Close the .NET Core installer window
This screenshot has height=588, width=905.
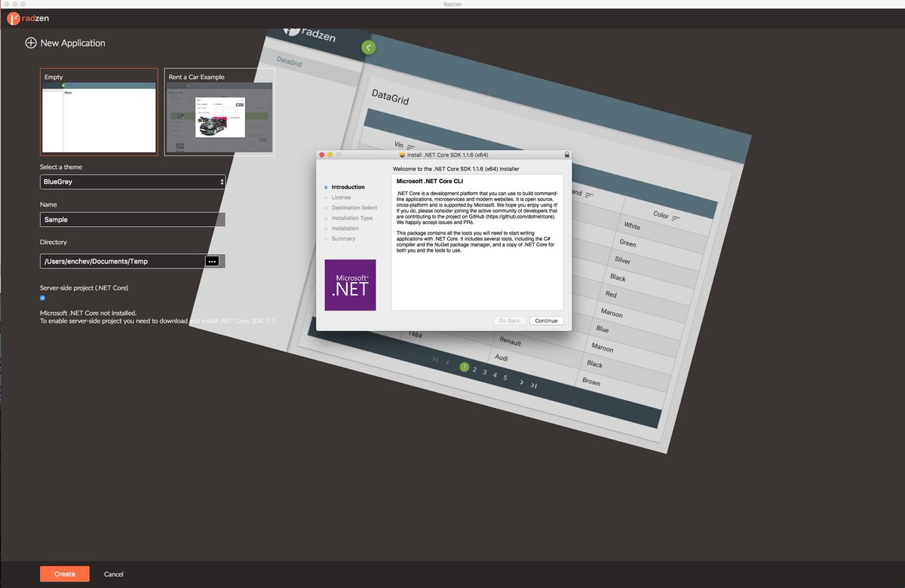point(321,155)
